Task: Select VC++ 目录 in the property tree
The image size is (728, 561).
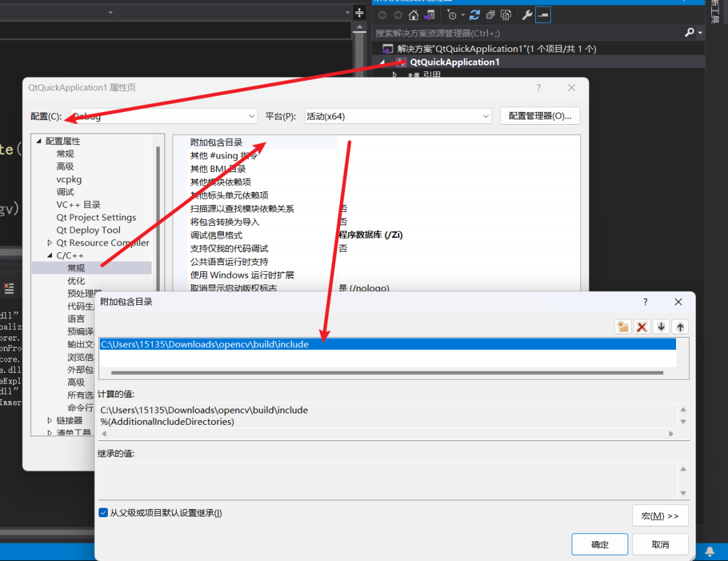Action: point(78,205)
